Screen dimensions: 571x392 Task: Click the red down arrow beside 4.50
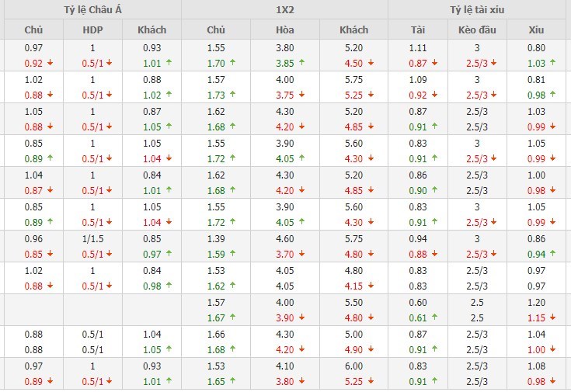[371, 62]
